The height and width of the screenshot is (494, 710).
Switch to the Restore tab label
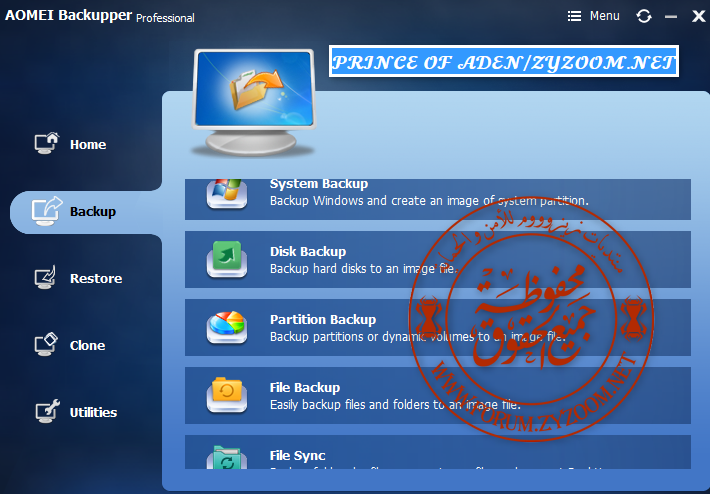[96, 278]
